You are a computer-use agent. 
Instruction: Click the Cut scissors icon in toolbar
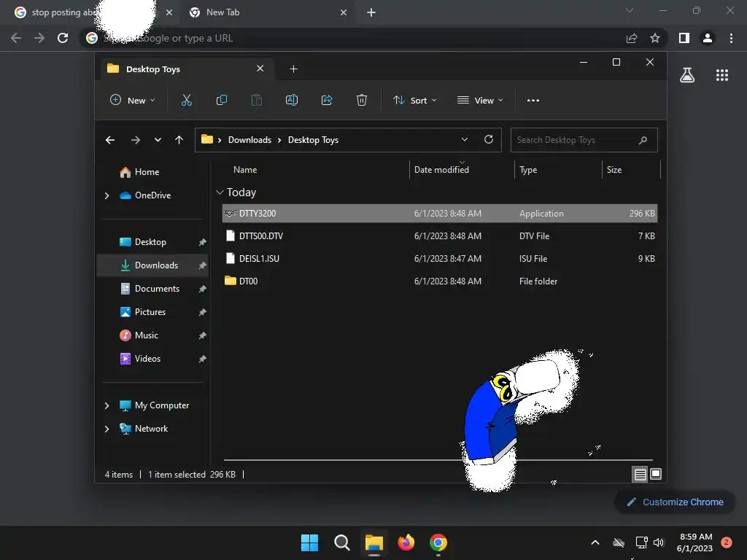tap(186, 100)
